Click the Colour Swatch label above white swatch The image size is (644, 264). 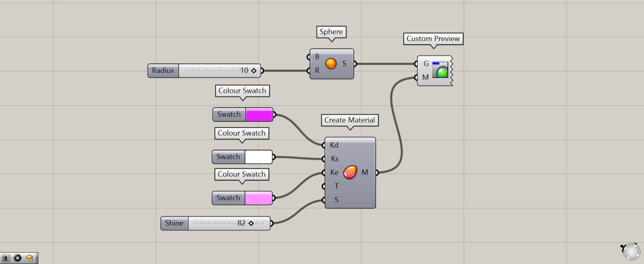pyautogui.click(x=241, y=133)
